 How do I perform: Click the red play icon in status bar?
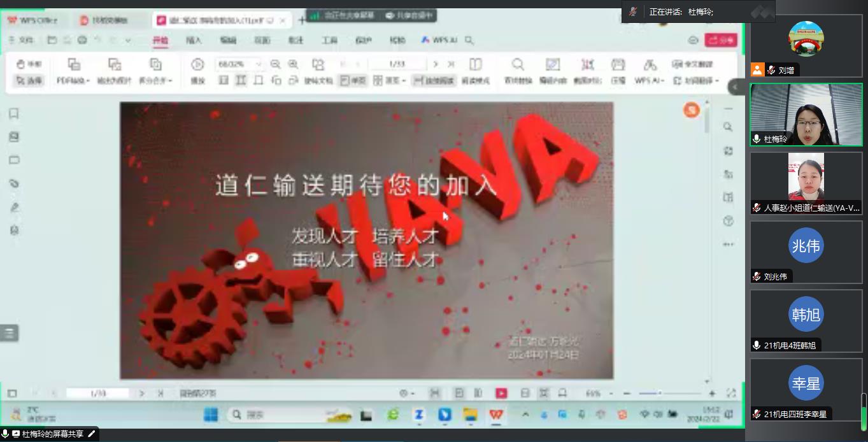[x=501, y=394]
